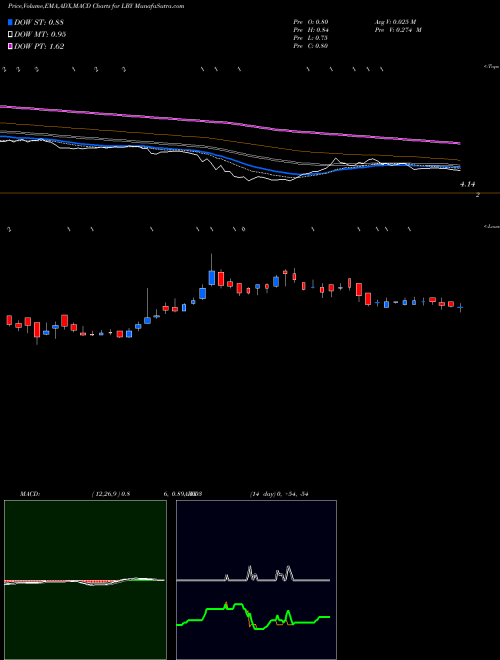Open the dark blue ADX indicator panel

[256, 580]
